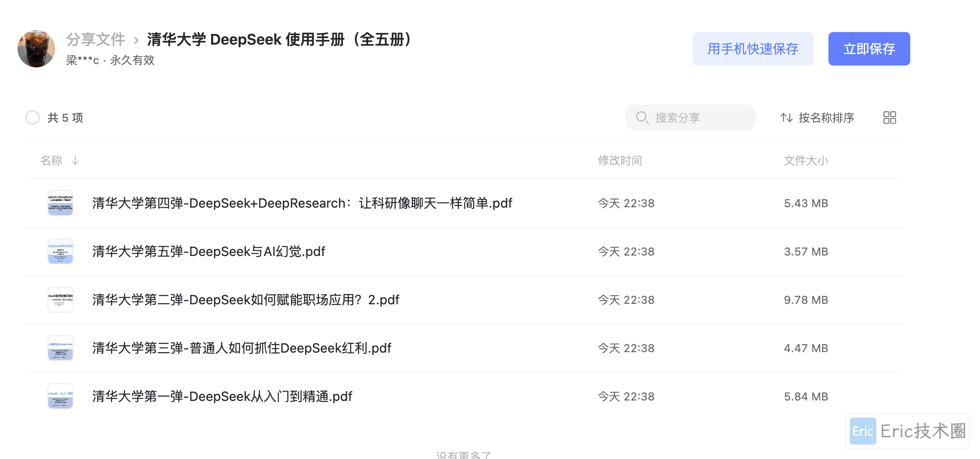Click the 3.57 MB size cell
980x459 pixels.
[806, 251]
